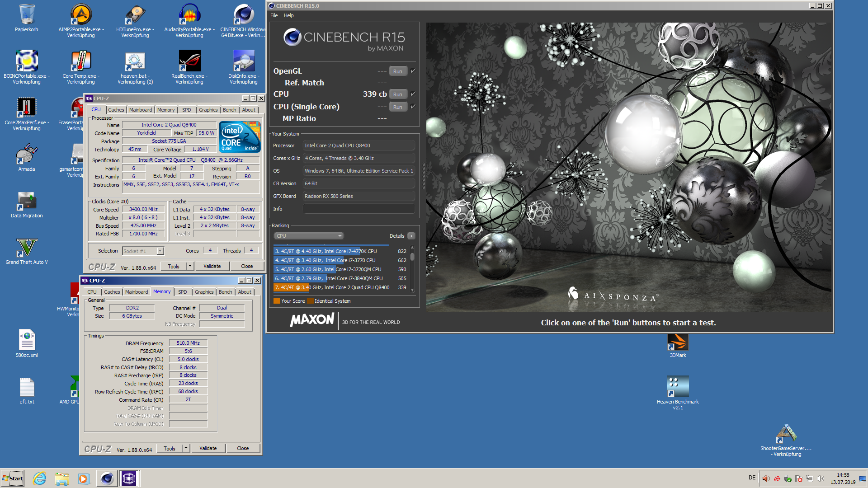
Task: Switch to About tab in lower CPU-Z
Action: pyautogui.click(x=245, y=292)
